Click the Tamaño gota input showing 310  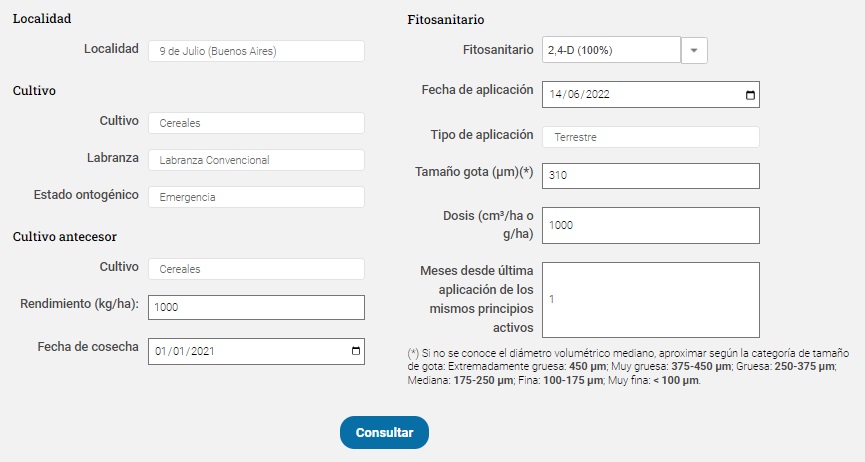650,176
